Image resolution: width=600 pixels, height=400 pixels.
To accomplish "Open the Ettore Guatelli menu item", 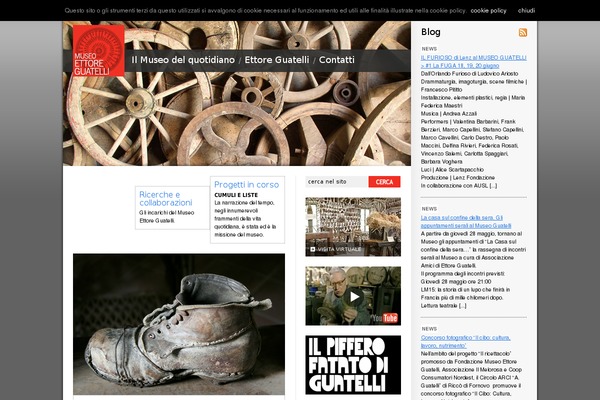I will point(277,60).
